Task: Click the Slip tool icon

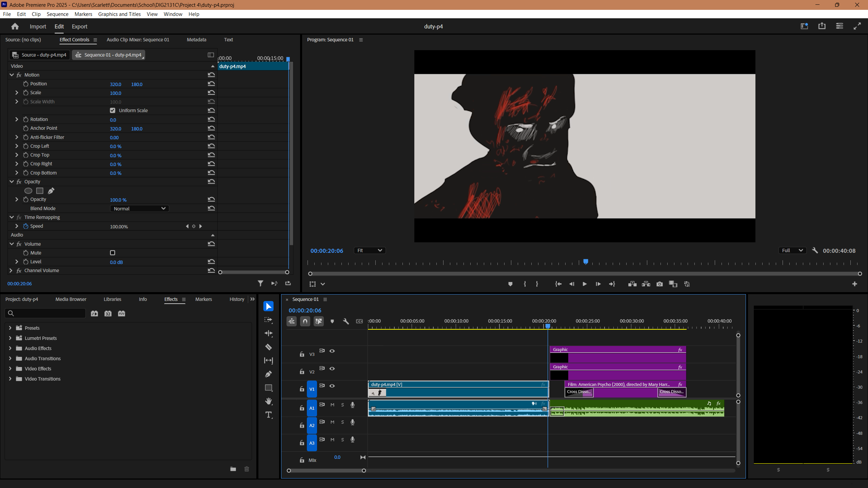Action: click(x=269, y=361)
